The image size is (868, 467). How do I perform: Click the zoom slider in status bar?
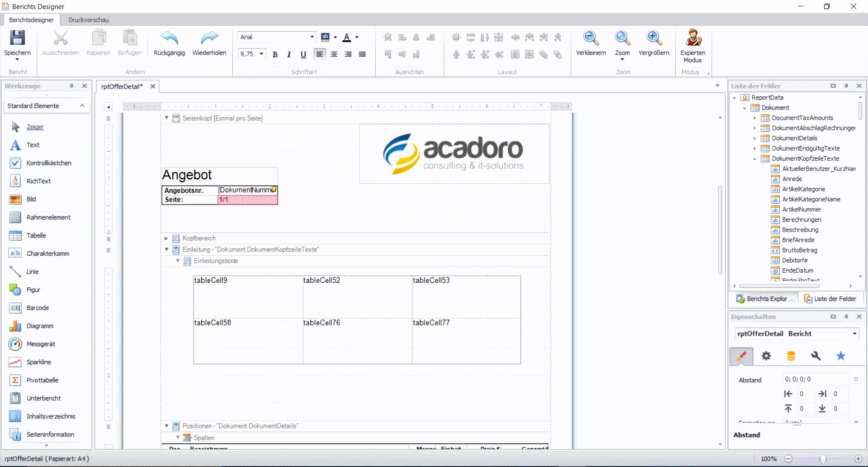pyautogui.click(x=823, y=459)
